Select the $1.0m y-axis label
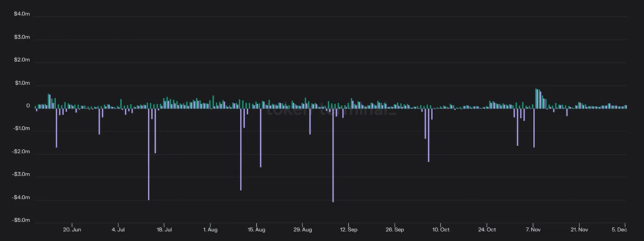644x241 pixels. tap(22, 83)
